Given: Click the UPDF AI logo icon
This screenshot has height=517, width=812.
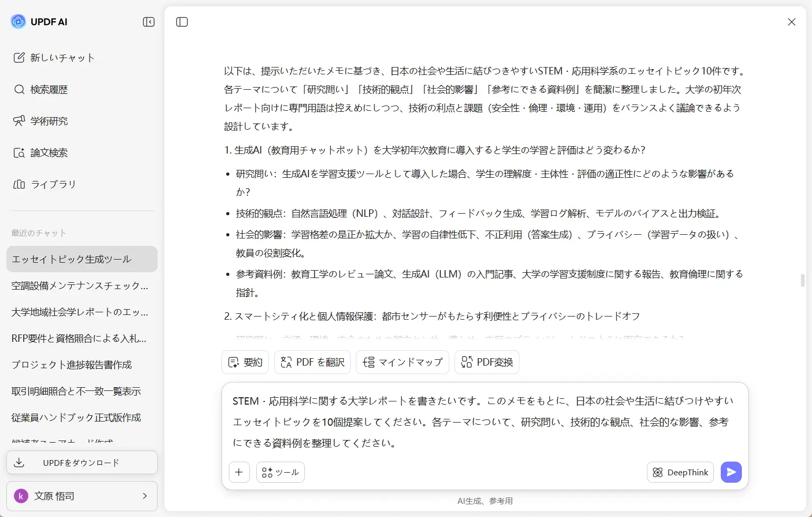Looking at the screenshot, I should coord(18,22).
